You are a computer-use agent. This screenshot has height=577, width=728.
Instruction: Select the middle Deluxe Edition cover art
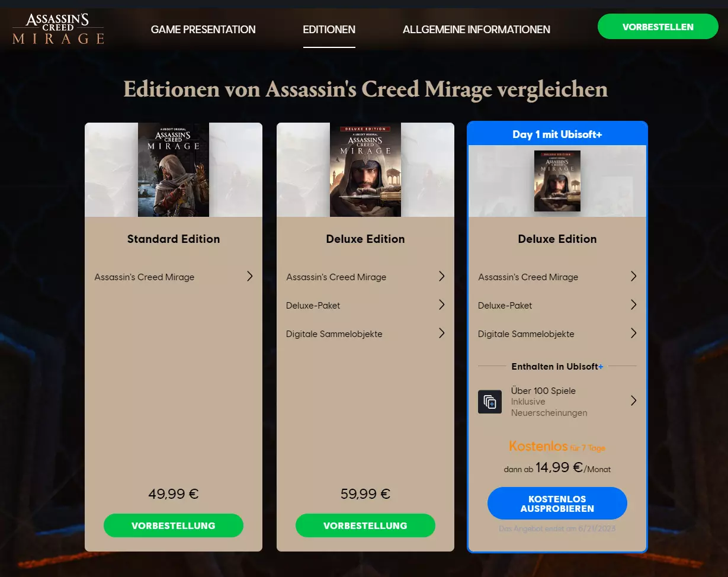(365, 169)
